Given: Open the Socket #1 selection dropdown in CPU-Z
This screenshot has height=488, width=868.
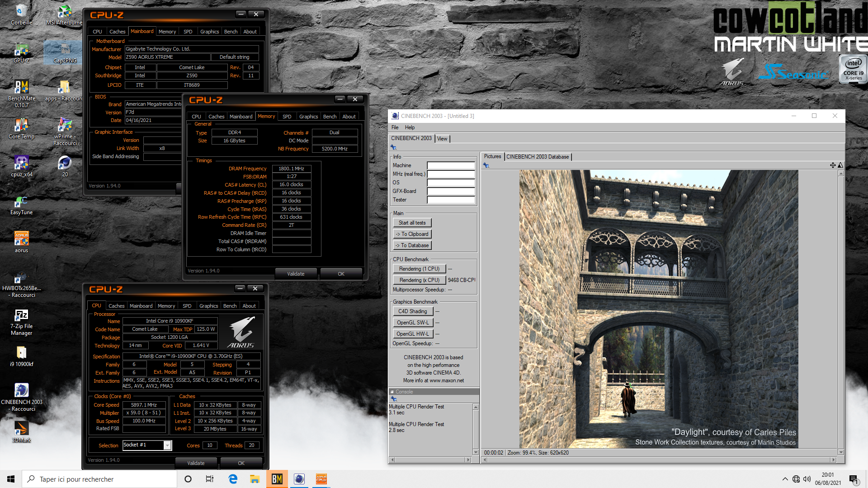Looking at the screenshot, I should [x=167, y=446].
